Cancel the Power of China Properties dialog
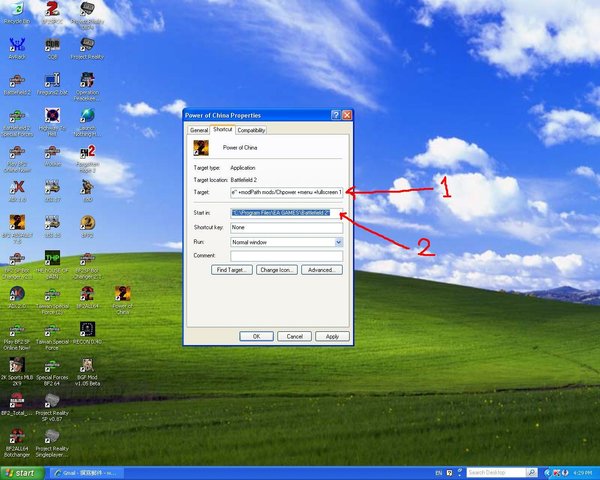 point(295,336)
